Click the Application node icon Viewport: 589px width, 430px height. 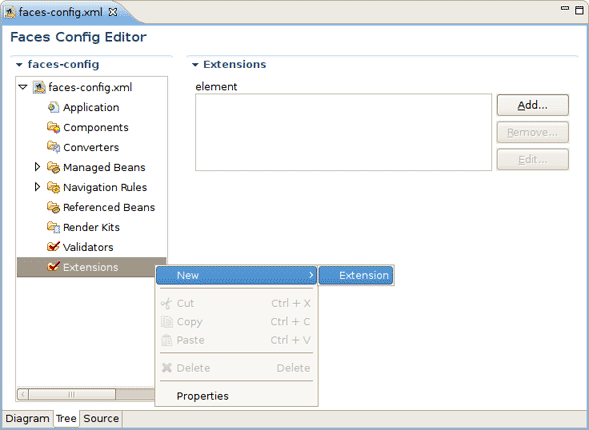point(53,107)
